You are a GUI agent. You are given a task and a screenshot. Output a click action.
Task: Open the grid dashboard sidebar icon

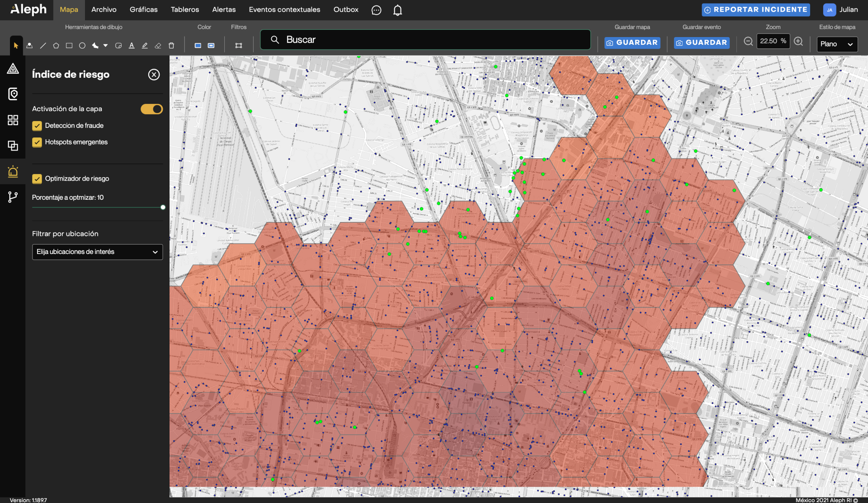coord(13,120)
